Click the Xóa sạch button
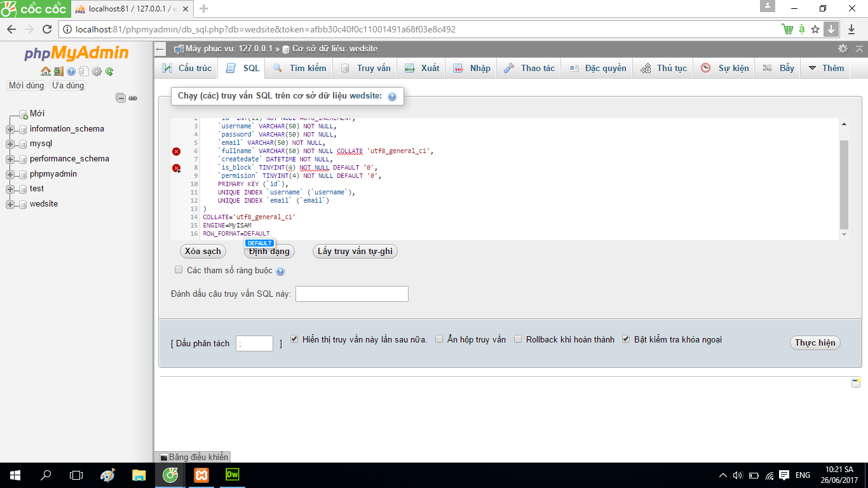Viewport: 868px width, 488px height. [203, 252]
